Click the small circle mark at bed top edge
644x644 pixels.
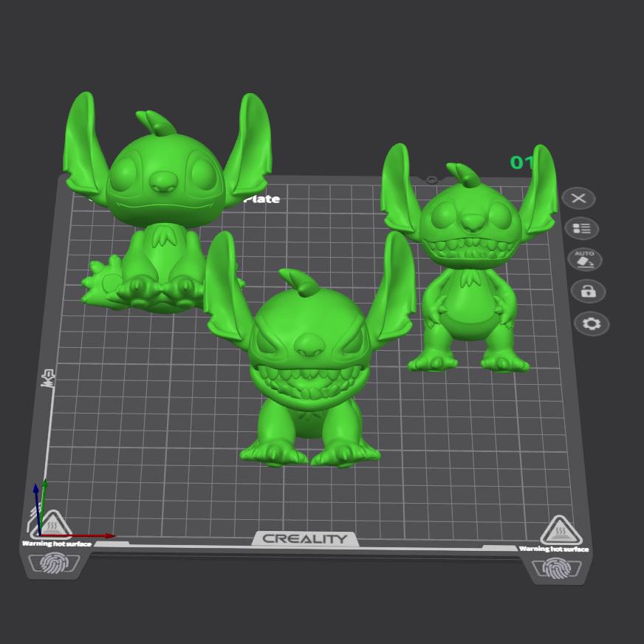431,179
